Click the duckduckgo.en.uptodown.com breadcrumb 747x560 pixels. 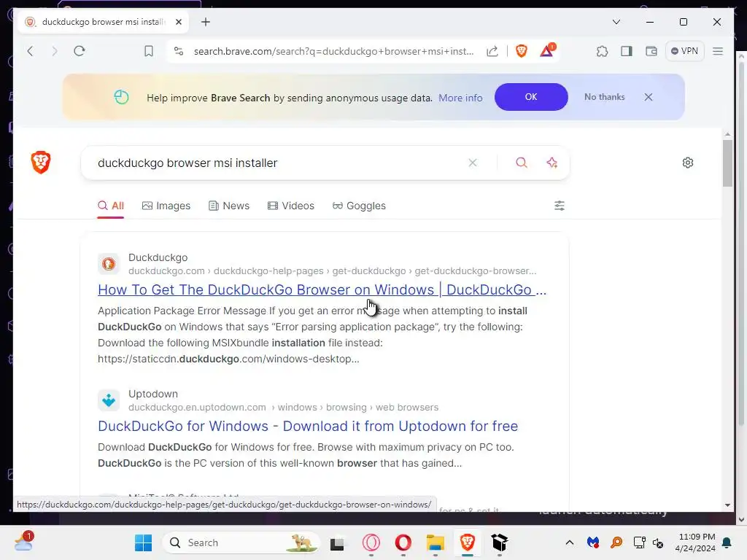[197, 408]
